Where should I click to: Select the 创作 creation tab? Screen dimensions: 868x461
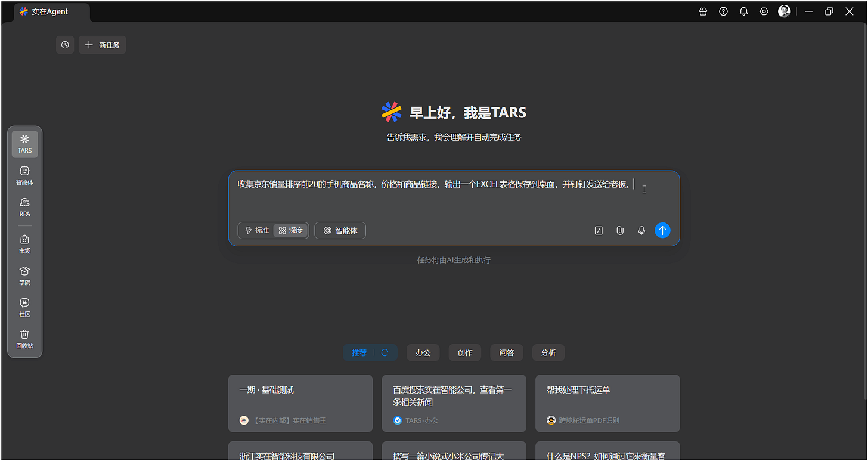[x=465, y=352]
